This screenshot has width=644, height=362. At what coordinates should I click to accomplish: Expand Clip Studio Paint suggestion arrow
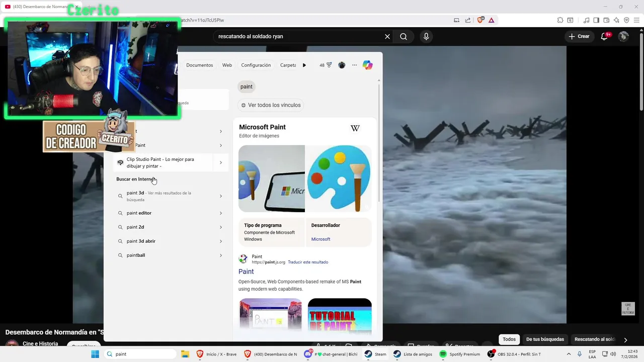click(x=220, y=162)
